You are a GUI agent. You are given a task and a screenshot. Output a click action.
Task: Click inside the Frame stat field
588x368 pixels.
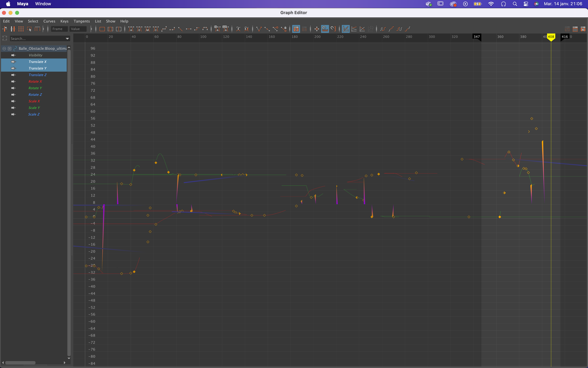pyautogui.click(x=59, y=29)
